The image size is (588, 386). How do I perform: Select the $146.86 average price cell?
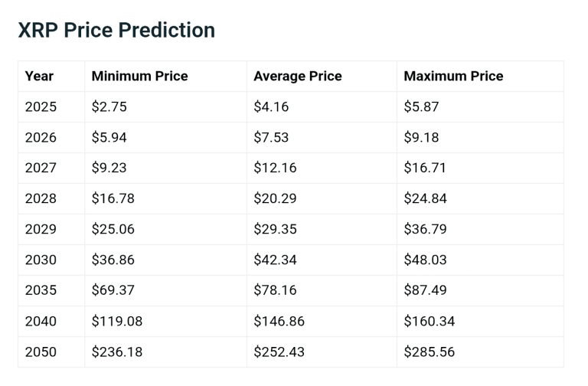click(x=279, y=321)
